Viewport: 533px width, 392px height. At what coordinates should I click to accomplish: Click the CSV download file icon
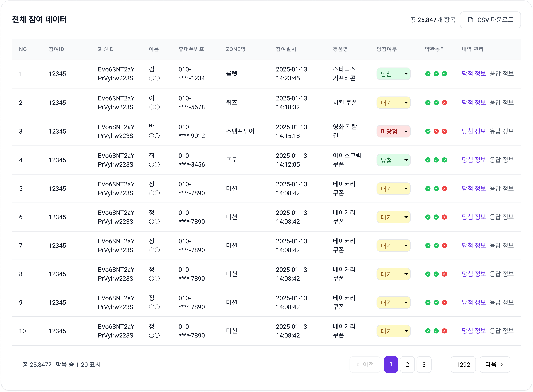[x=470, y=20]
